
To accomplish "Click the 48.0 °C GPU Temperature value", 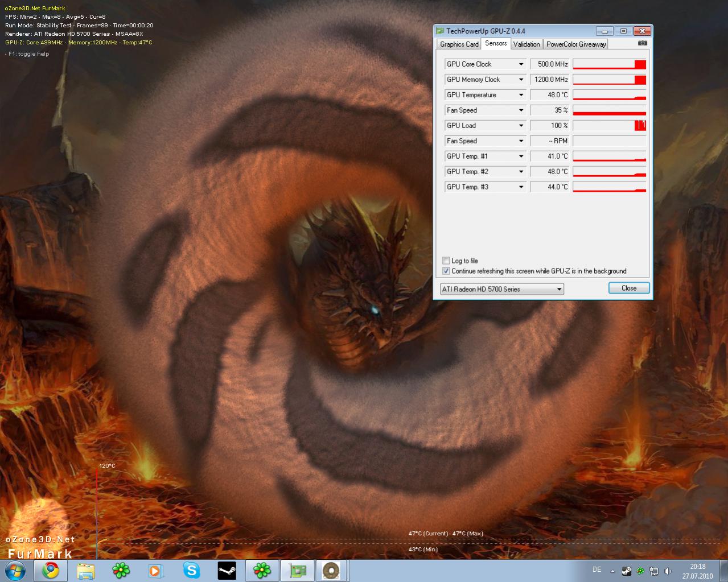I will tap(550, 95).
